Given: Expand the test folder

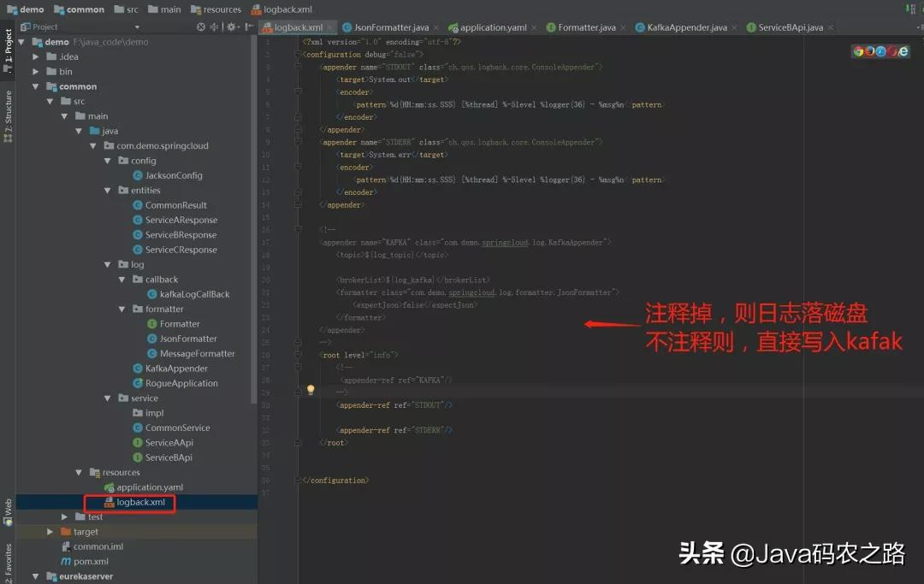Looking at the screenshot, I should (64, 517).
